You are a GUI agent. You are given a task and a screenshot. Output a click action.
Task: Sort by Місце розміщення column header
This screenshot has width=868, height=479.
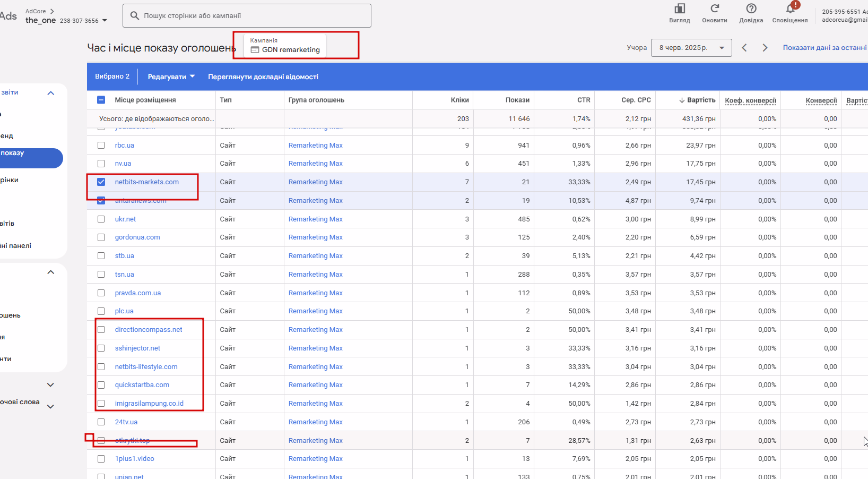(x=145, y=100)
